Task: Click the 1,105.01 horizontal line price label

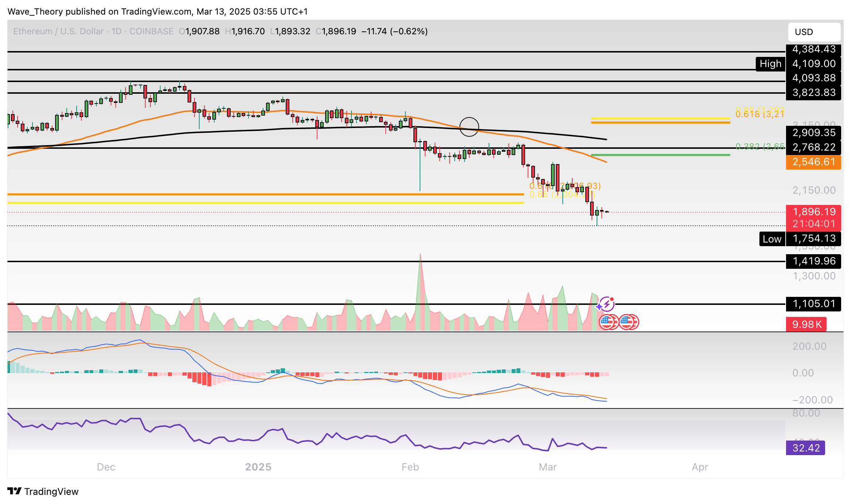Action: 813,304
